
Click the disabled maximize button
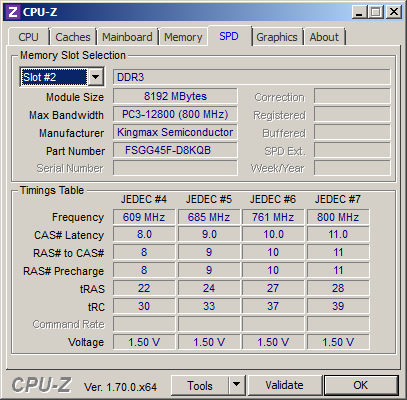click(376, 12)
